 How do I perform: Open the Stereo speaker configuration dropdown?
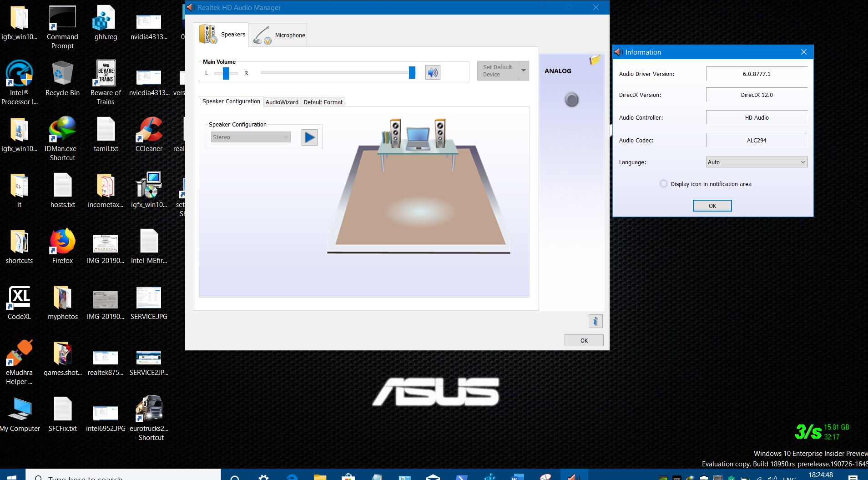click(251, 137)
